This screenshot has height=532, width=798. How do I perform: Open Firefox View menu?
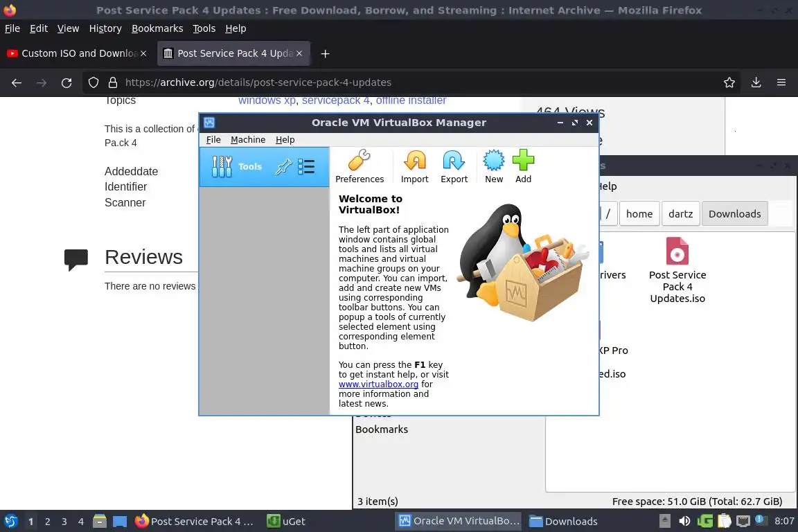coord(68,28)
